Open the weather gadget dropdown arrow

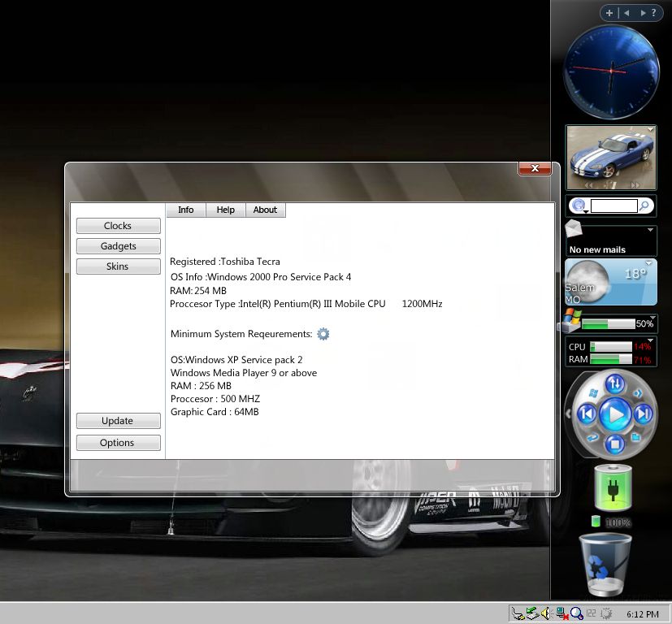650,263
